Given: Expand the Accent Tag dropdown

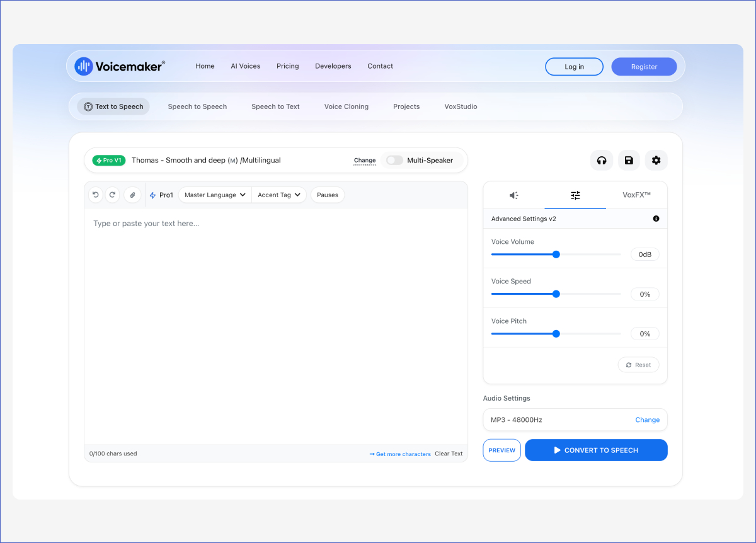Looking at the screenshot, I should [x=279, y=195].
